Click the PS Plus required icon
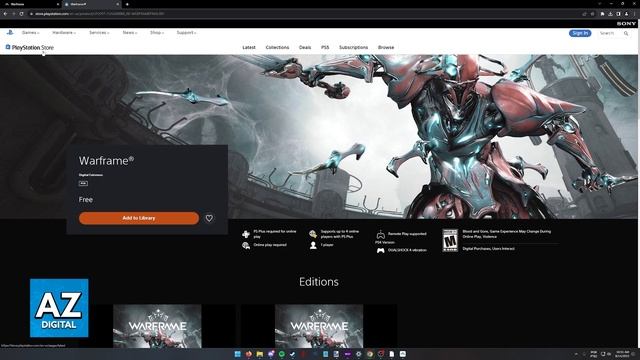Screen dimensions: 640x360 pyautogui.click(x=246, y=234)
